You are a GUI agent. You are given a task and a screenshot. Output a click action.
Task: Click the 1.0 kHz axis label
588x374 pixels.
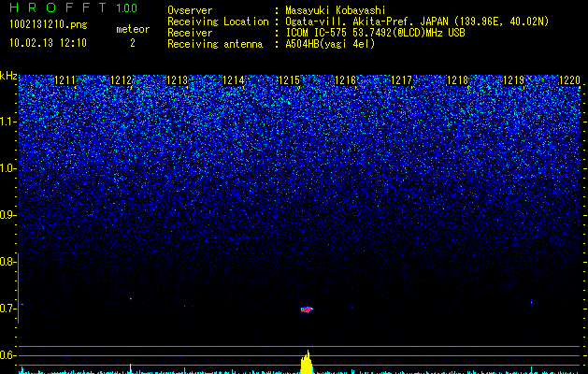8,168
